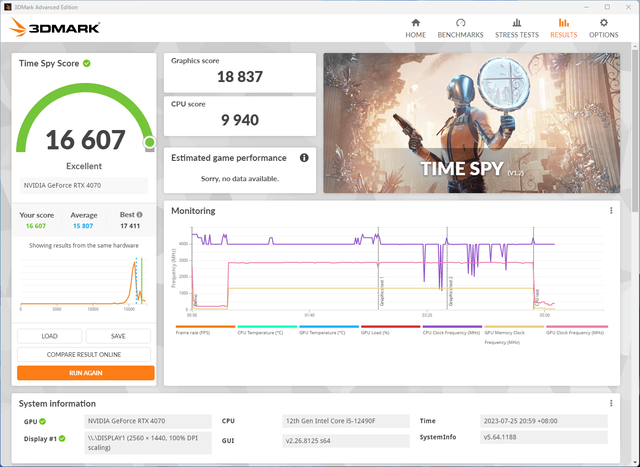640x467 pixels.
Task: Toggle the CPU Clock Frequency legend item
Action: pyautogui.click(x=452, y=330)
